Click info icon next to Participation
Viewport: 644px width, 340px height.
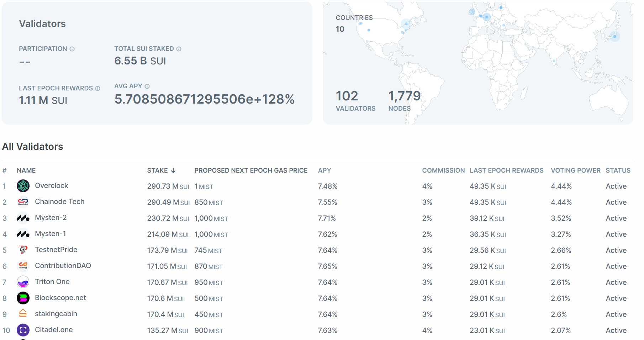point(72,49)
